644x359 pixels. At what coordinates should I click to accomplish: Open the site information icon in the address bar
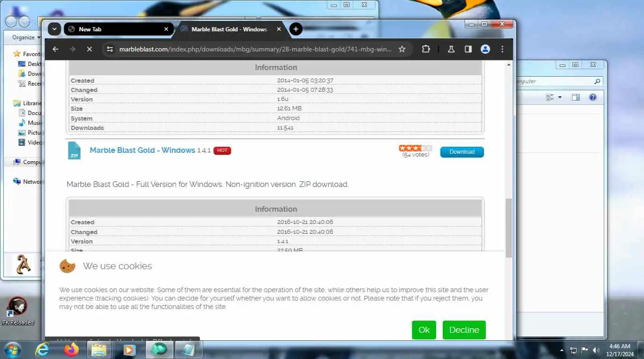point(110,49)
